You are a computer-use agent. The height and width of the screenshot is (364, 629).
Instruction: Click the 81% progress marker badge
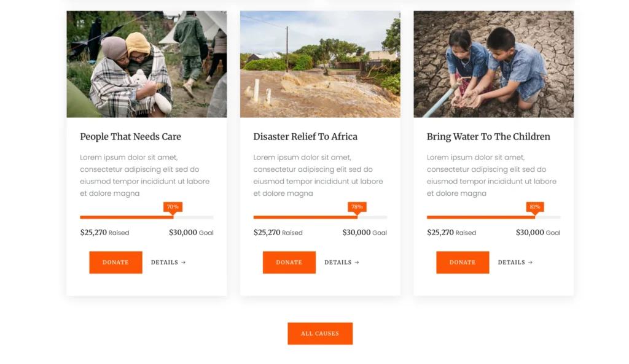pos(534,207)
